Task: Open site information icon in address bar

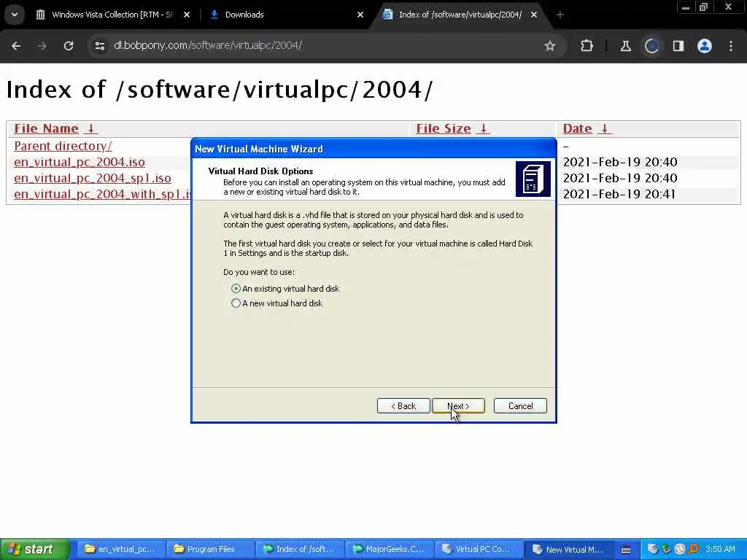Action: tap(99, 46)
